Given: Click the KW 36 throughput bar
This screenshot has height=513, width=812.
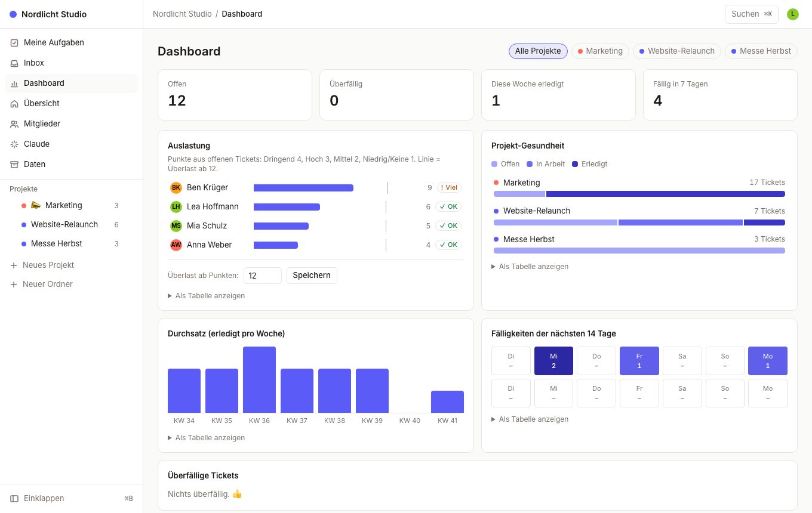Looking at the screenshot, I should (x=259, y=380).
